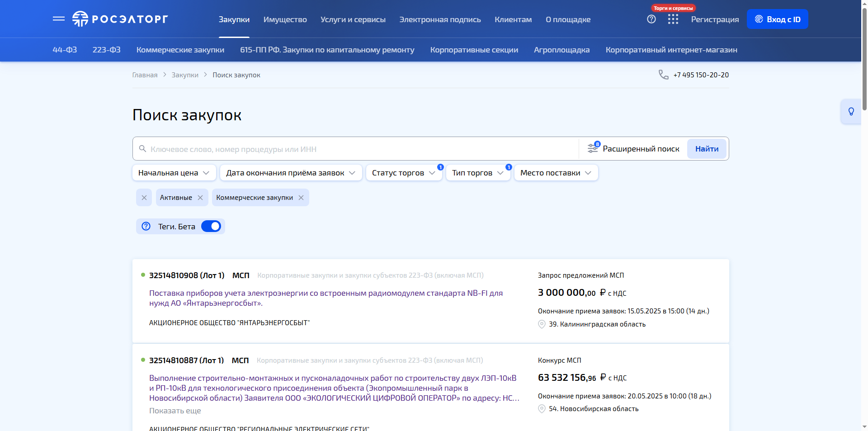This screenshot has width=868, height=431.
Task: Open procurement about приборов учета электроэнергии
Action: pos(326,298)
